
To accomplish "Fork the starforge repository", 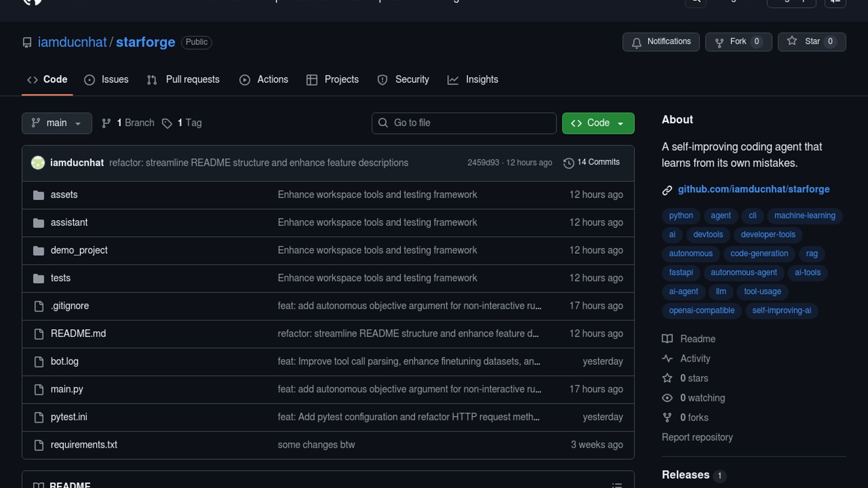I will [738, 42].
